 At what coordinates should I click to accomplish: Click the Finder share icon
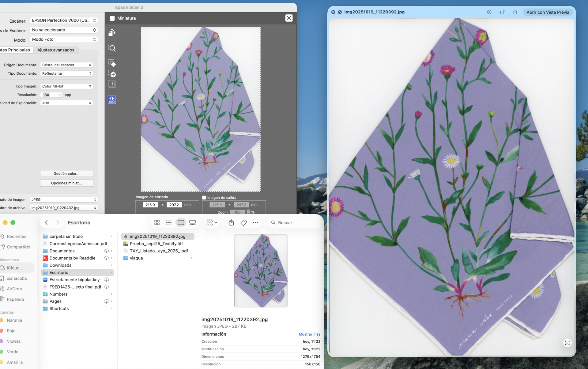click(x=231, y=222)
